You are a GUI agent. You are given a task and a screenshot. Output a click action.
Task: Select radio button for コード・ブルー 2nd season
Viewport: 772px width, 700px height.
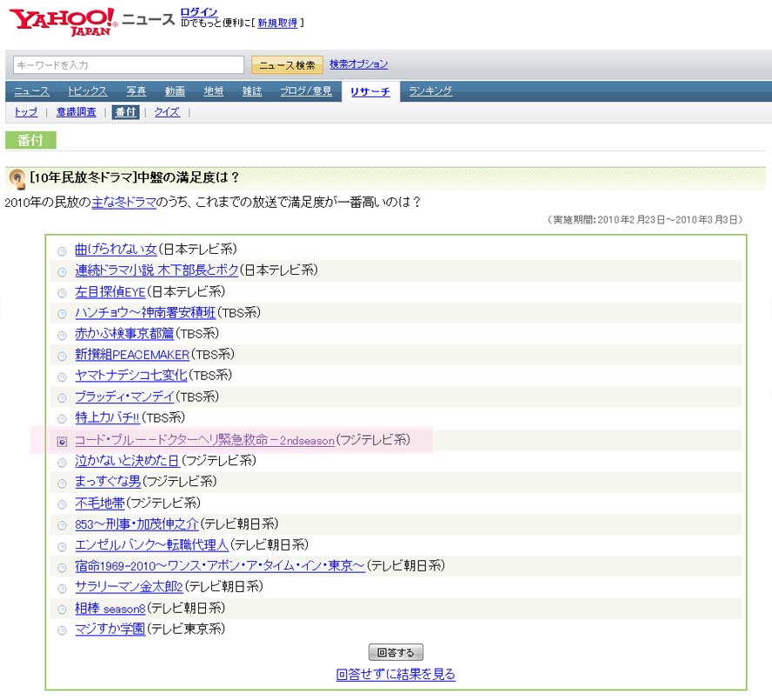pos(62,442)
